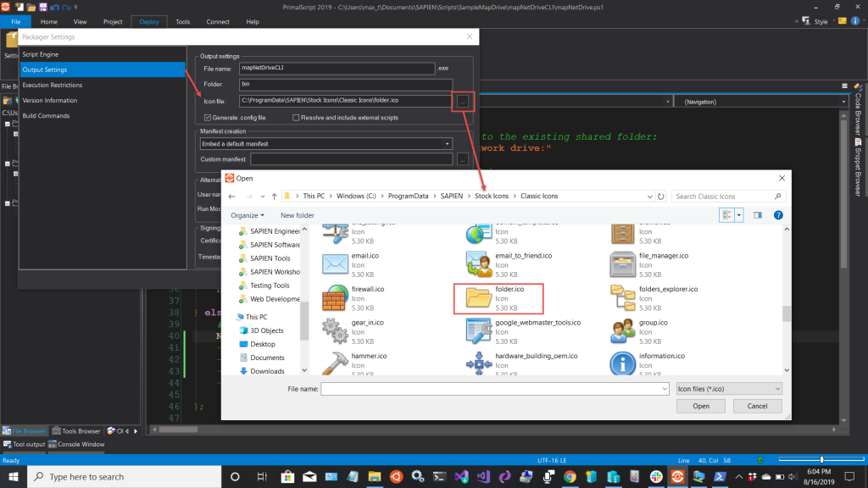This screenshot has height=488, width=868.
Task: Open Task View on the taskbar
Action: tap(262, 476)
